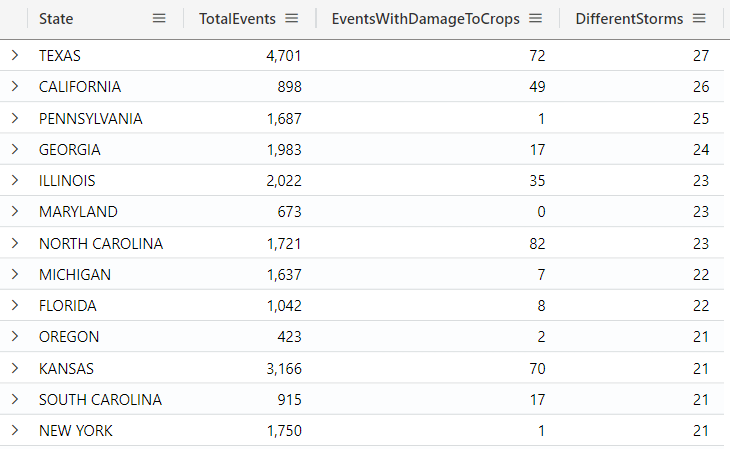
Task: Select the TEXAS state cell
Action: pyautogui.click(x=60, y=56)
